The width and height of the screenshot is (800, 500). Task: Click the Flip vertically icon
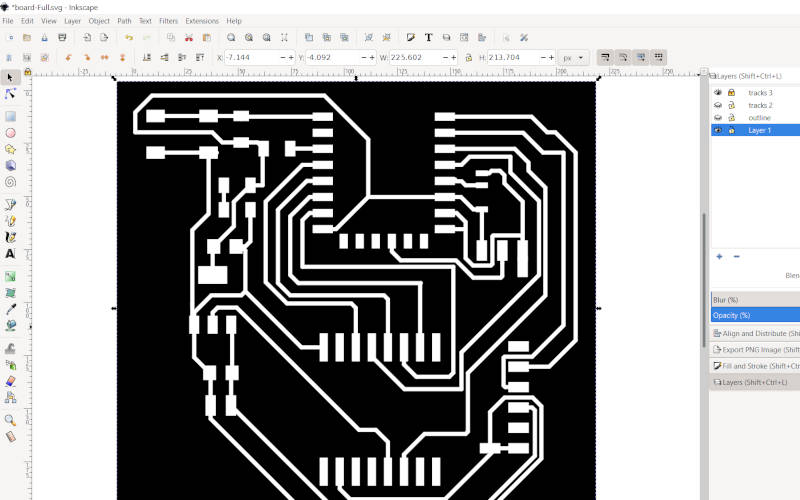(x=122, y=58)
